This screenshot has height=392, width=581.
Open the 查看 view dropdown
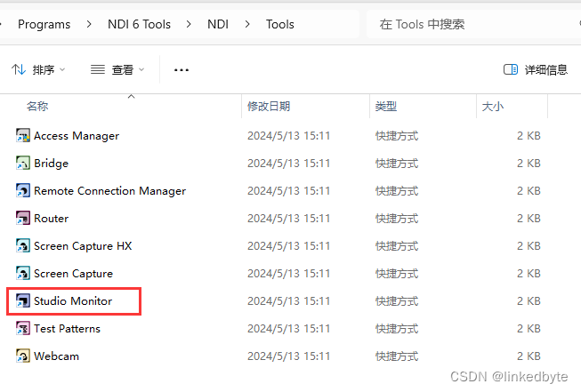click(x=117, y=69)
